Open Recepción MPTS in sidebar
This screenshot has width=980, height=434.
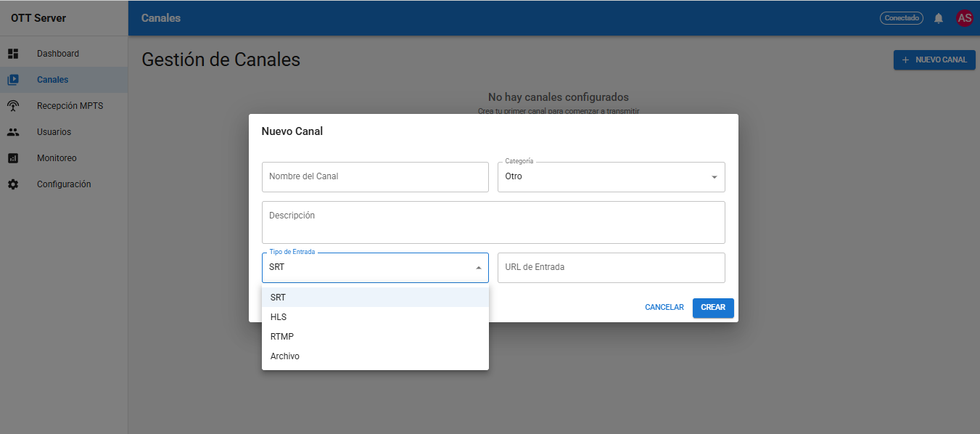tap(64, 106)
